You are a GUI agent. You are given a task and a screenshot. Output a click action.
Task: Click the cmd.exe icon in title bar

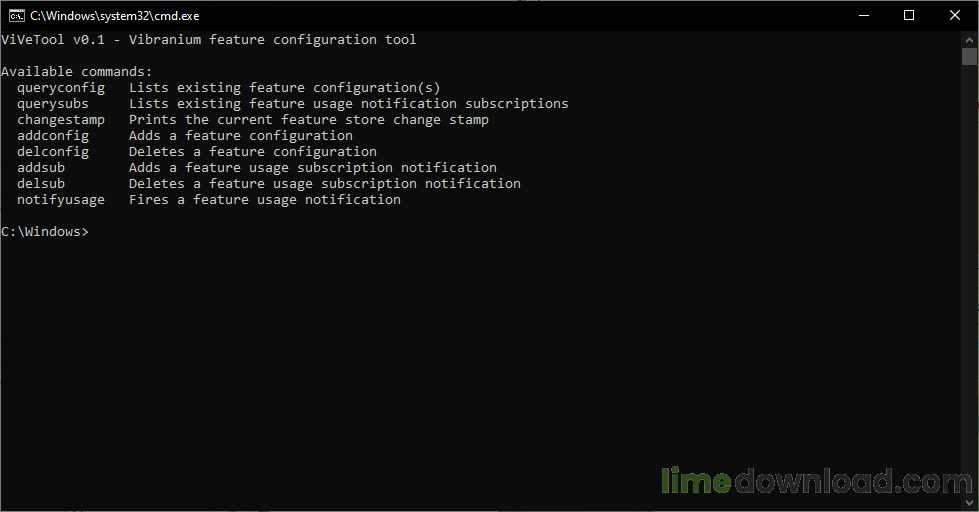[16, 16]
